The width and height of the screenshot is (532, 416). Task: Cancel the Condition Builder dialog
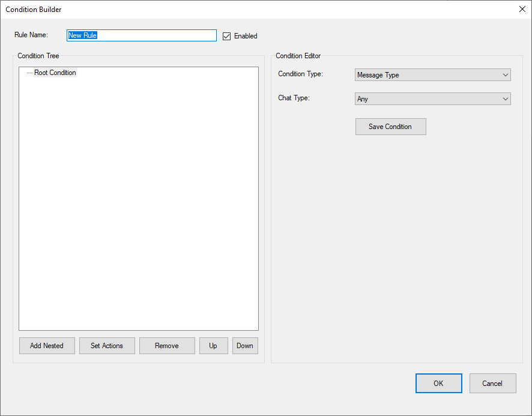492,384
